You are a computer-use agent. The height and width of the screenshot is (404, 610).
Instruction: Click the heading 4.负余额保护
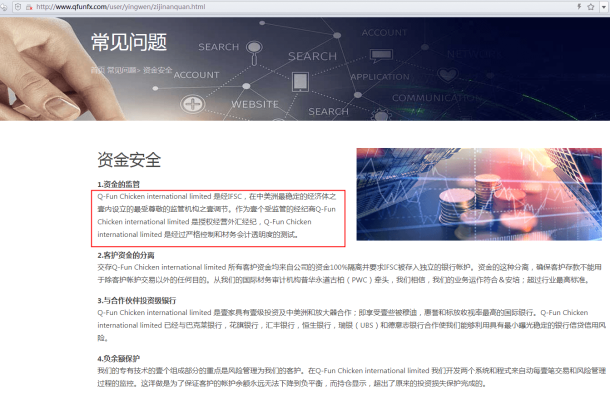click(119, 358)
